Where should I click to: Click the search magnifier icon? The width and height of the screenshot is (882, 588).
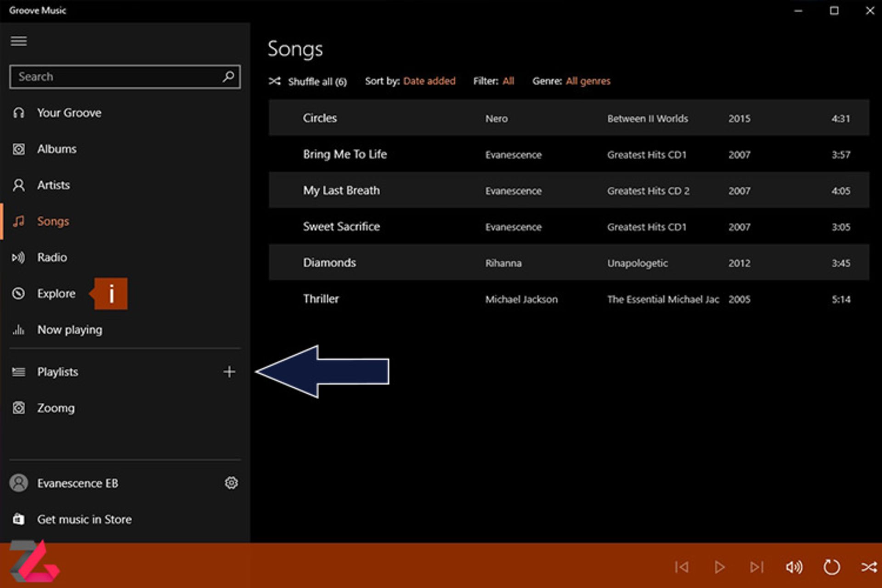coord(228,76)
